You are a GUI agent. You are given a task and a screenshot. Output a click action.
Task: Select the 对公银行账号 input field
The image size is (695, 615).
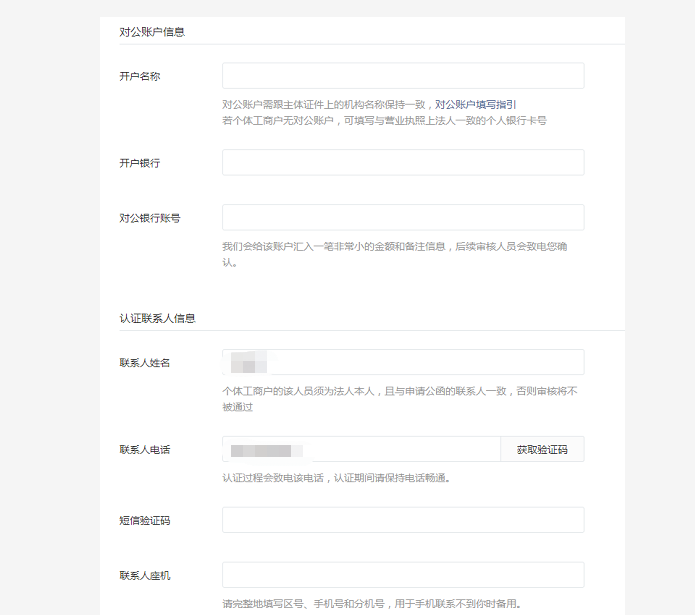point(402,217)
